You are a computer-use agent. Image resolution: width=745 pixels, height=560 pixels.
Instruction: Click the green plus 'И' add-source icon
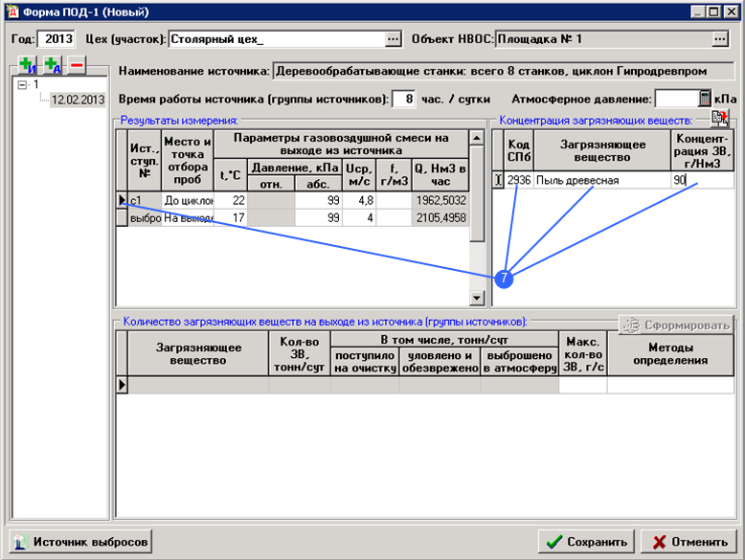[x=28, y=64]
